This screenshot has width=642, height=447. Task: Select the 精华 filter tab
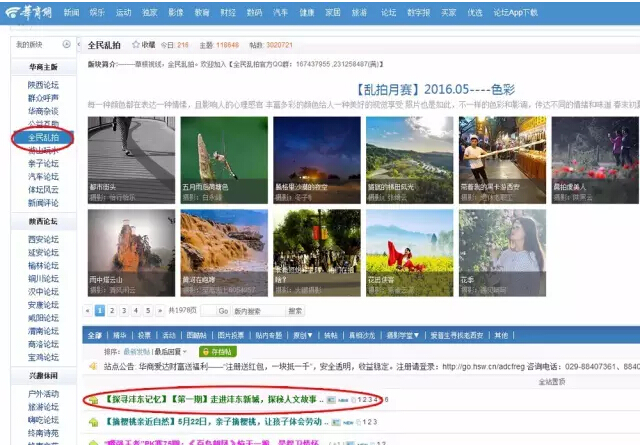(120, 335)
